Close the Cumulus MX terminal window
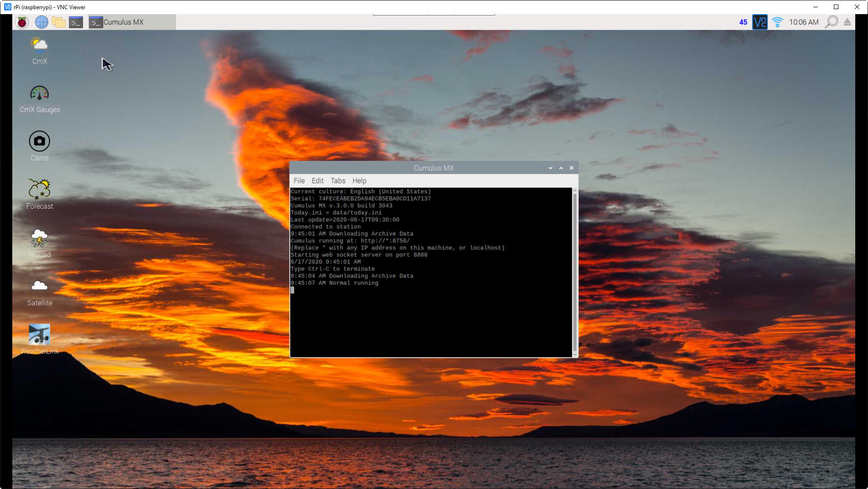Screen dimensions: 868x489 [572, 168]
